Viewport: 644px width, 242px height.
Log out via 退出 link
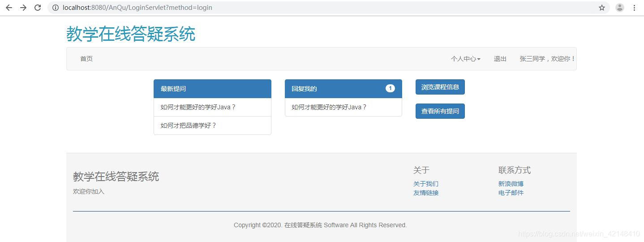pyautogui.click(x=500, y=59)
